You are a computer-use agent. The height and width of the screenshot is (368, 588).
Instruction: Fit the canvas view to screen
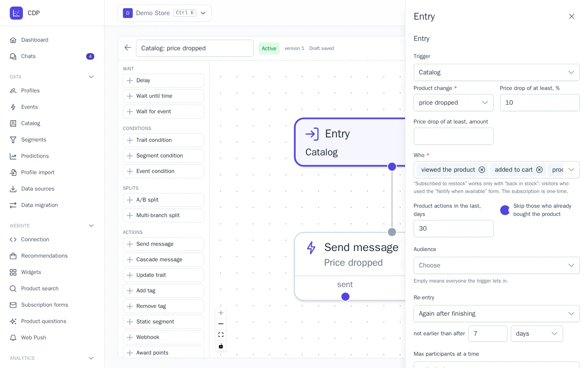221,335
